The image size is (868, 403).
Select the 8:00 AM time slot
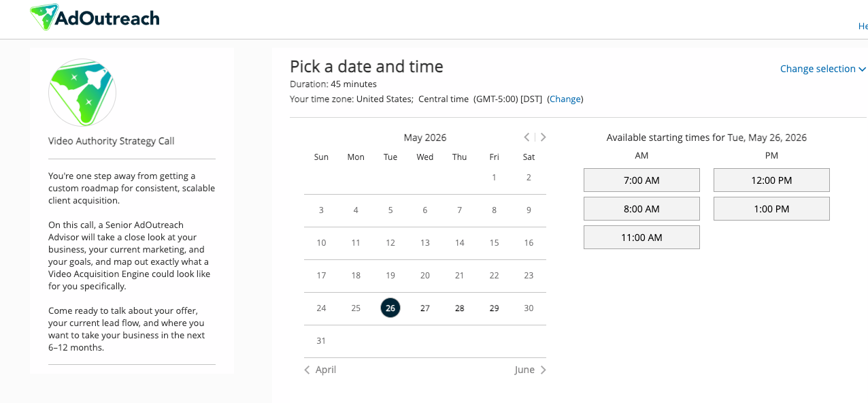(x=641, y=209)
